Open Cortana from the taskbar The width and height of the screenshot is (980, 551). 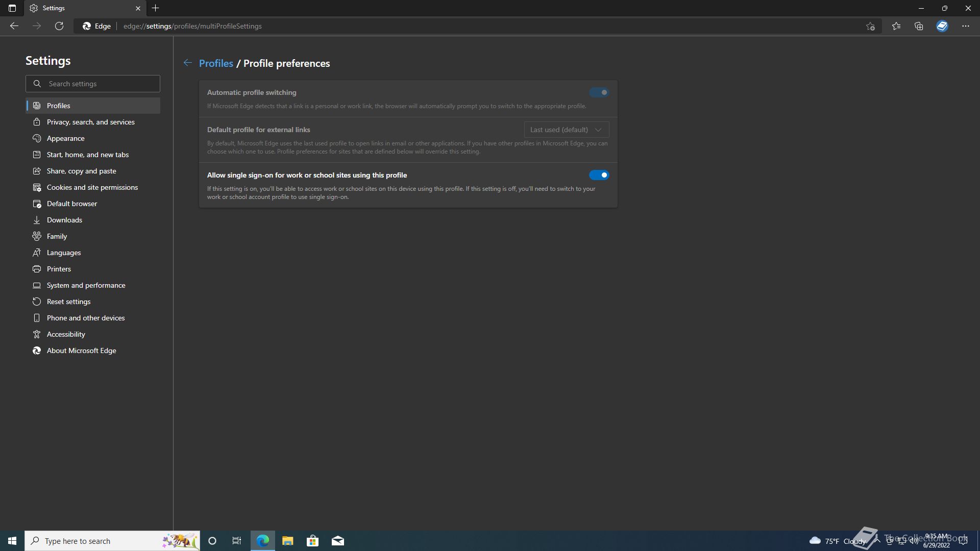click(212, 541)
